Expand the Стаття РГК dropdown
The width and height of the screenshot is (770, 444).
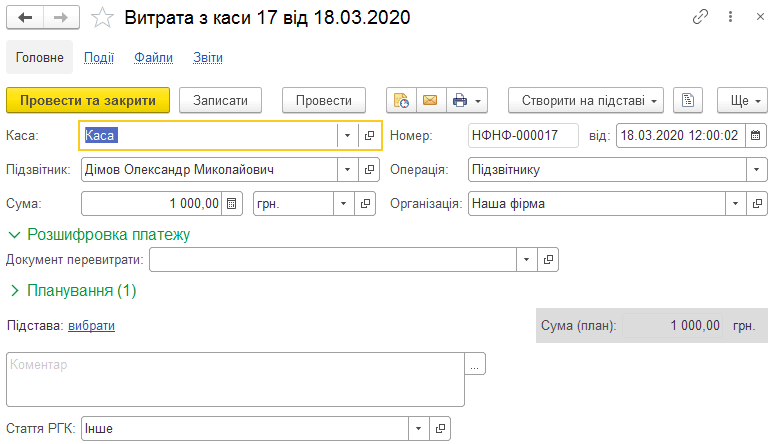pos(418,428)
